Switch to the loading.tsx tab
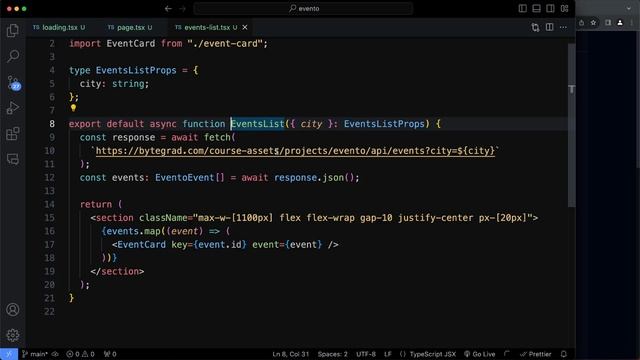 coord(59,27)
